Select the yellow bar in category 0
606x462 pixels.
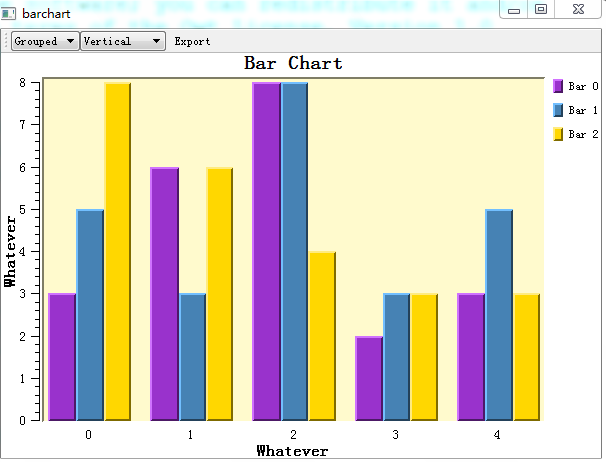click(117, 251)
